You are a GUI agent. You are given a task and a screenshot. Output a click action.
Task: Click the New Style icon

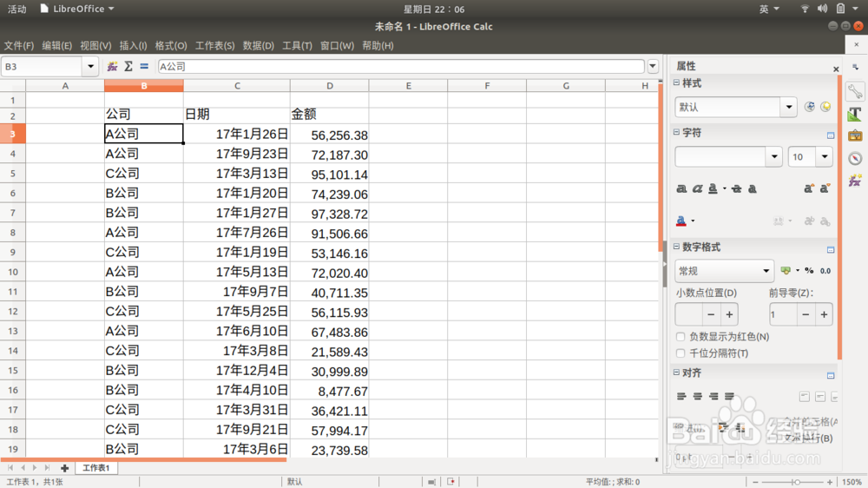pos(825,107)
